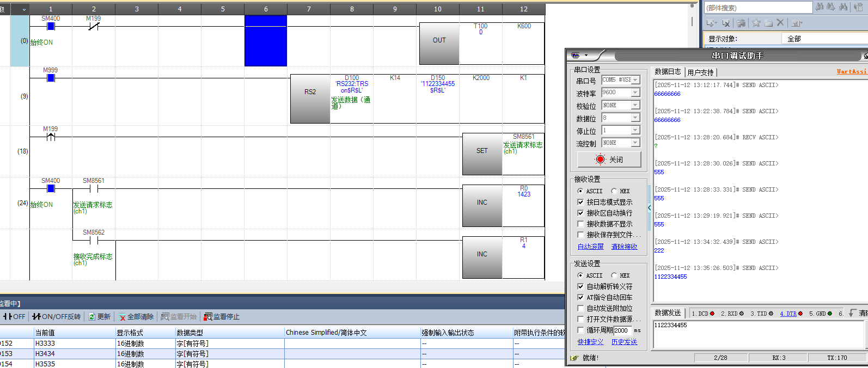
Task: Open the 校验位 parity dropdown
Action: [x=635, y=105]
